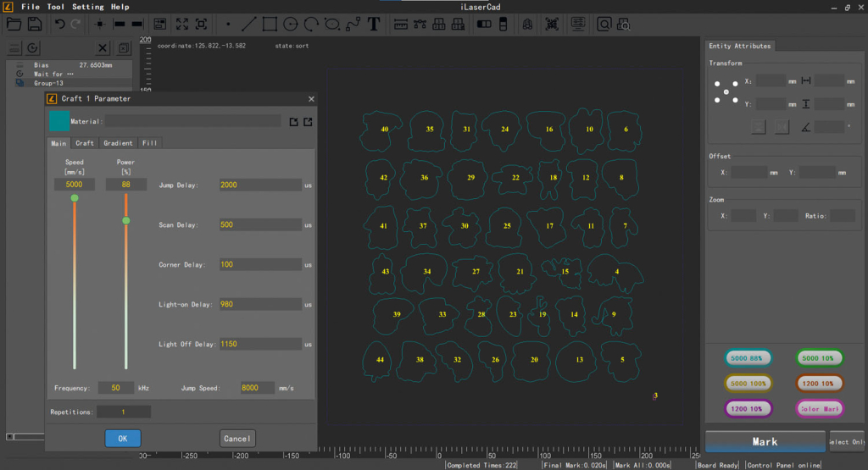Click the center-align crosshair toolbar icon
The height and width of the screenshot is (470, 868).
pyautogui.click(x=100, y=24)
